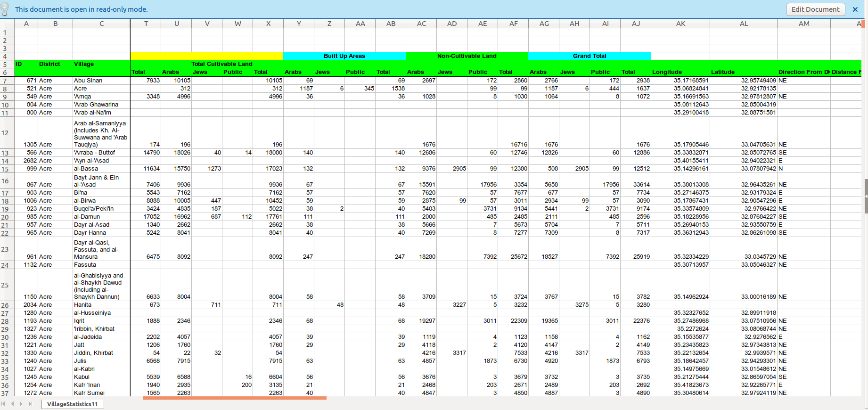Click the next sheet navigation arrow

click(x=21, y=404)
